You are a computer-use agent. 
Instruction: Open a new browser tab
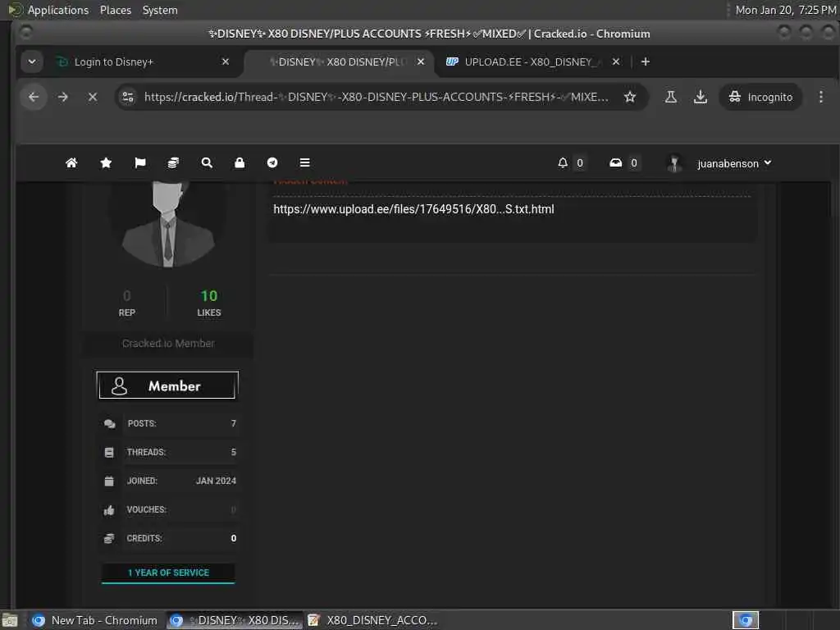[646, 62]
